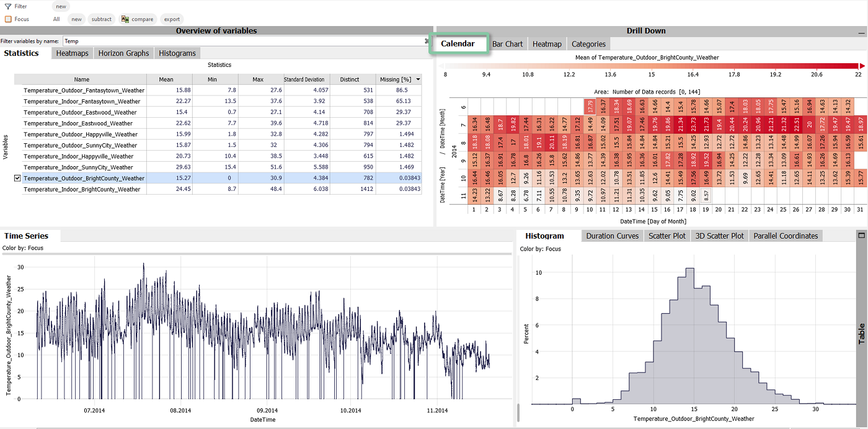This screenshot has height=429, width=868.
Task: Expand the vertical Table side panel
Action: 861,334
